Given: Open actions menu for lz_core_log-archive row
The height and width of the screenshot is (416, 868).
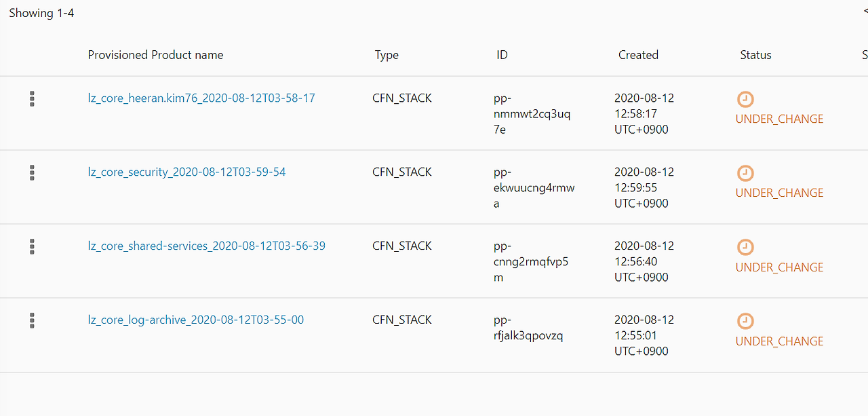Looking at the screenshot, I should [x=32, y=321].
